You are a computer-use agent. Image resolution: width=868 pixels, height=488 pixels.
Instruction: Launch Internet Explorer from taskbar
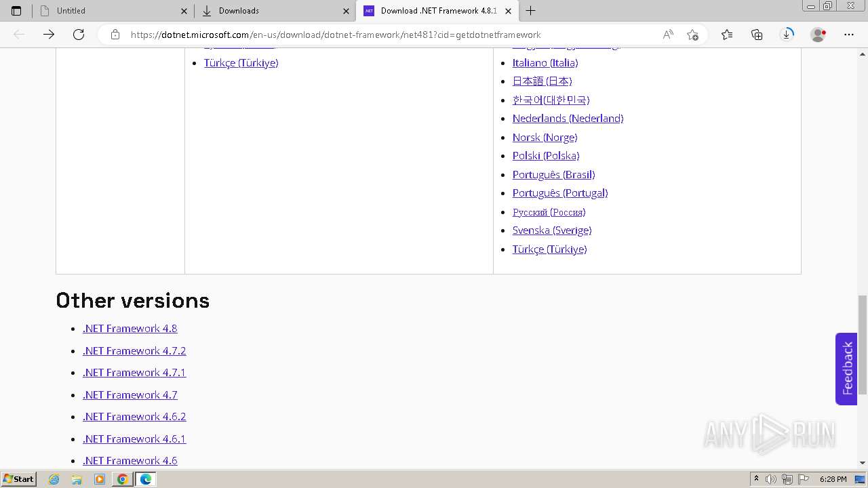click(54, 479)
